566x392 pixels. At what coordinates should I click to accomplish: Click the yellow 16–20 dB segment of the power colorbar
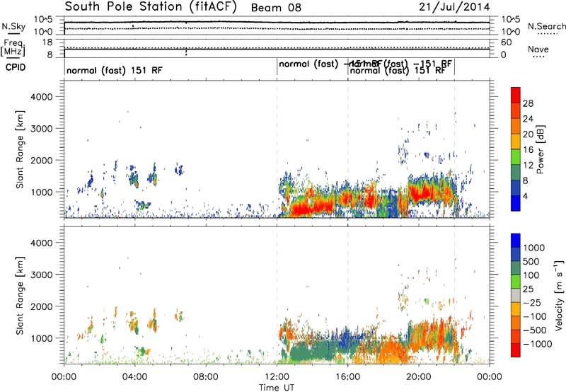coord(516,142)
